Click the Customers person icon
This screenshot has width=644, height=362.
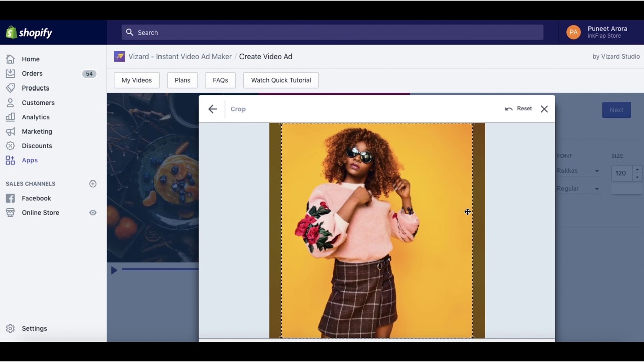tap(10, 103)
